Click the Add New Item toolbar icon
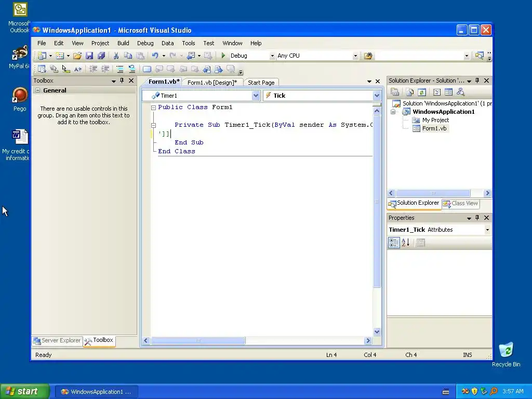The width and height of the screenshot is (532, 399). coord(60,56)
